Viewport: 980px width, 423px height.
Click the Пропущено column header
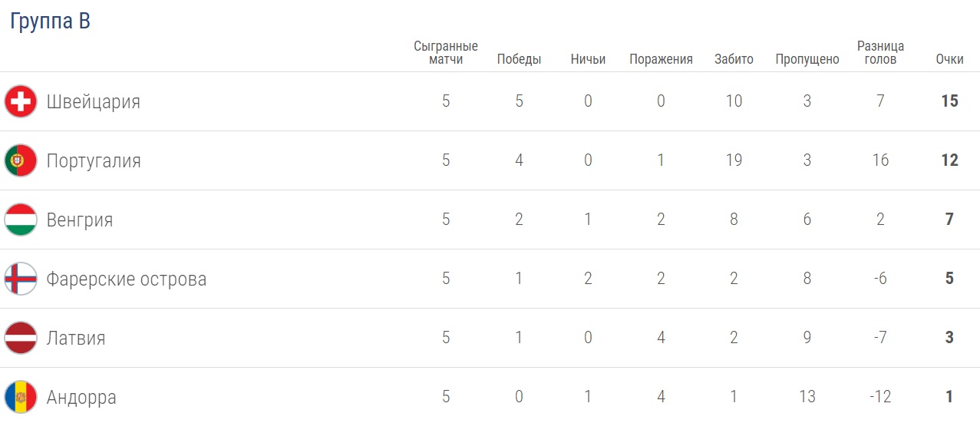pyautogui.click(x=807, y=59)
